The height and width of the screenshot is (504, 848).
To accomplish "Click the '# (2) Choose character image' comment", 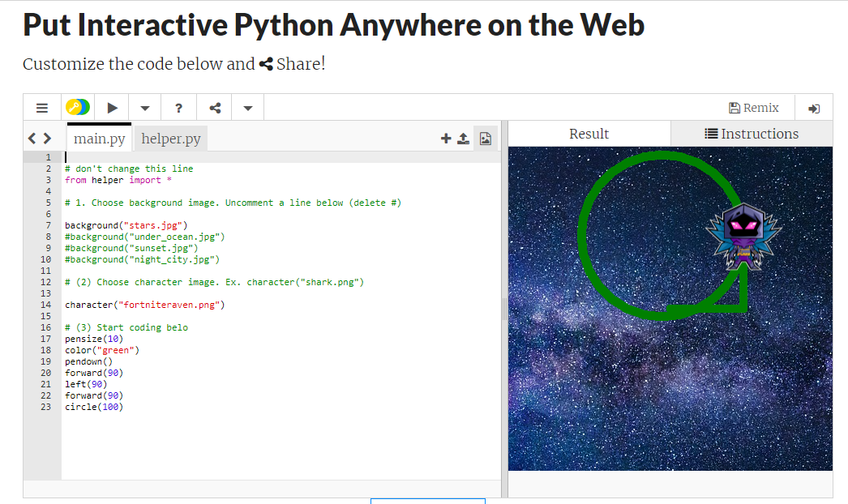I will pyautogui.click(x=214, y=282).
